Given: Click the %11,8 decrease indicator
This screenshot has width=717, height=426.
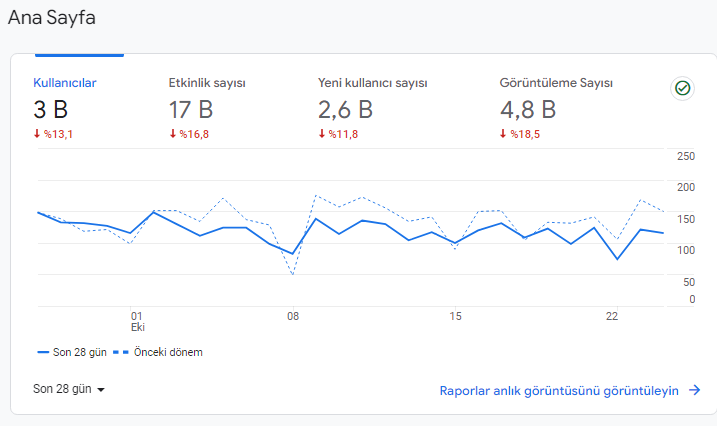Looking at the screenshot, I should [x=338, y=134].
